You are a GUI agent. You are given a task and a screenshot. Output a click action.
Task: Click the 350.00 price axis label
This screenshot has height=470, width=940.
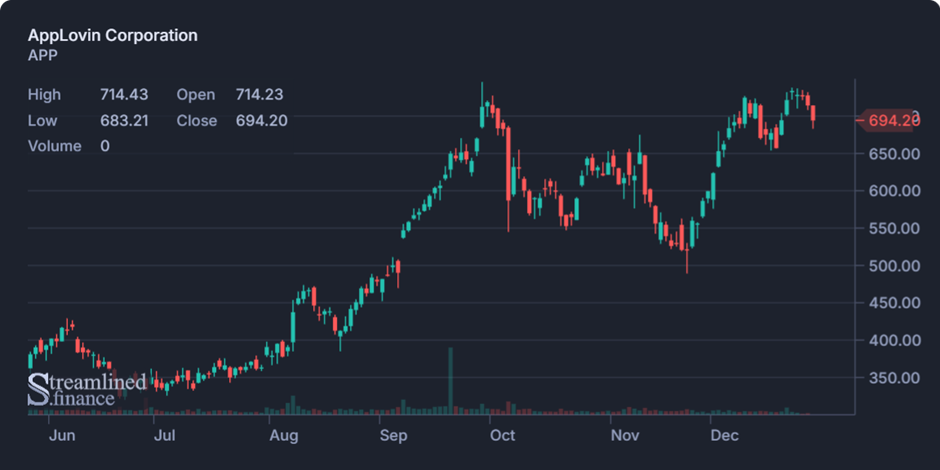894,378
